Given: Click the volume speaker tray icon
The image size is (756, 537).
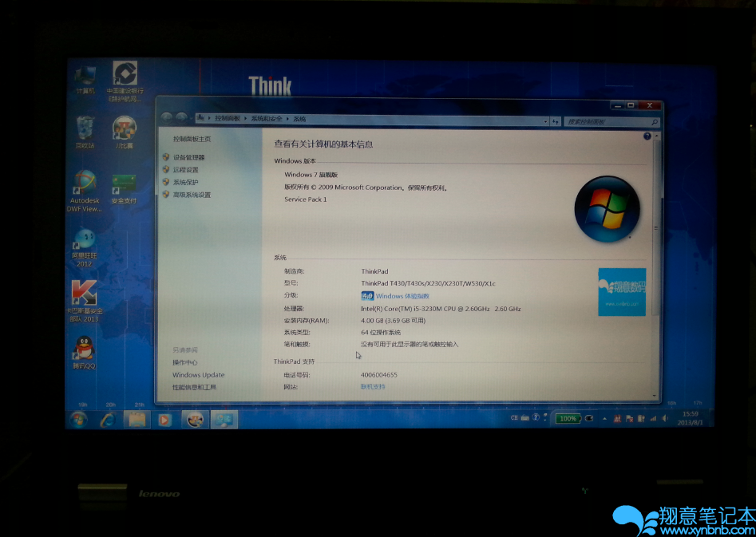Looking at the screenshot, I should tap(665, 418).
